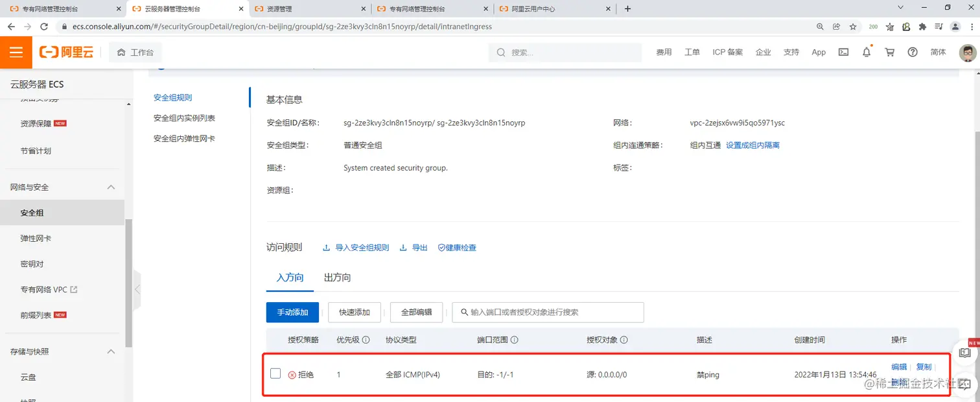Switch to the 入方向 tab
Viewport: 980px width, 402px height.
290,278
